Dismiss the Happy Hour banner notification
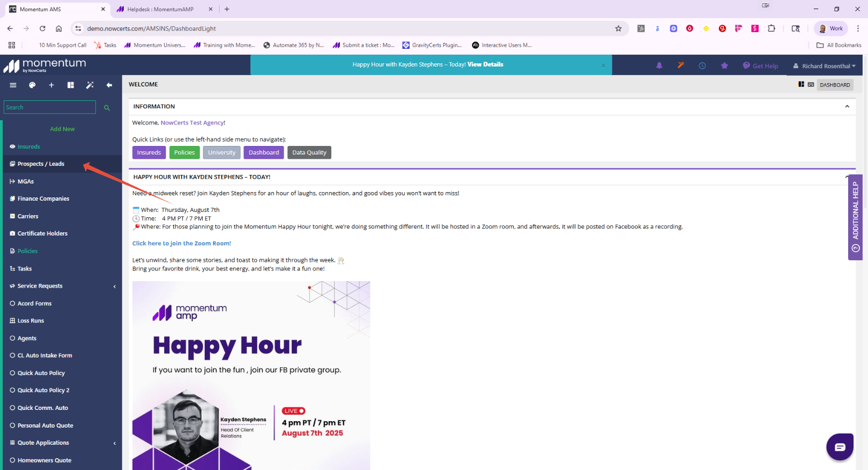This screenshot has width=868, height=470. click(603, 65)
